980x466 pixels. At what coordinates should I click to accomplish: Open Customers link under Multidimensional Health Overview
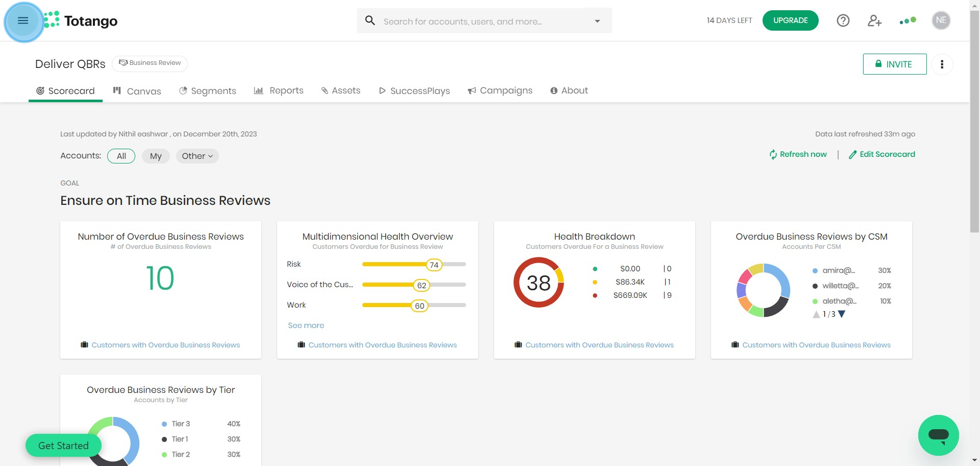point(382,345)
